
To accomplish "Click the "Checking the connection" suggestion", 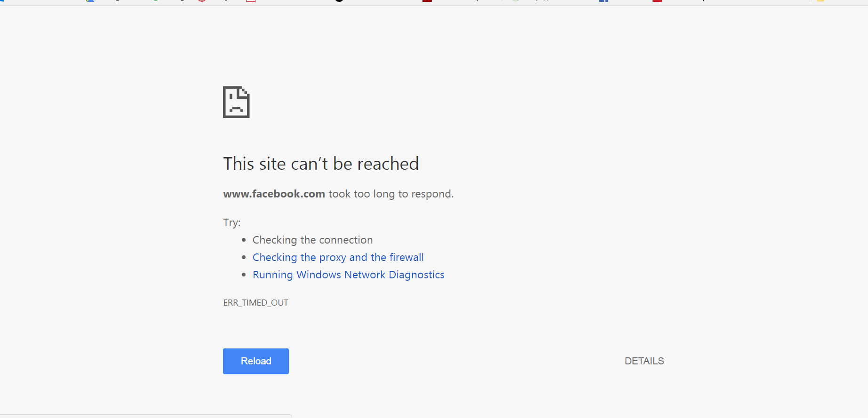I will [312, 240].
